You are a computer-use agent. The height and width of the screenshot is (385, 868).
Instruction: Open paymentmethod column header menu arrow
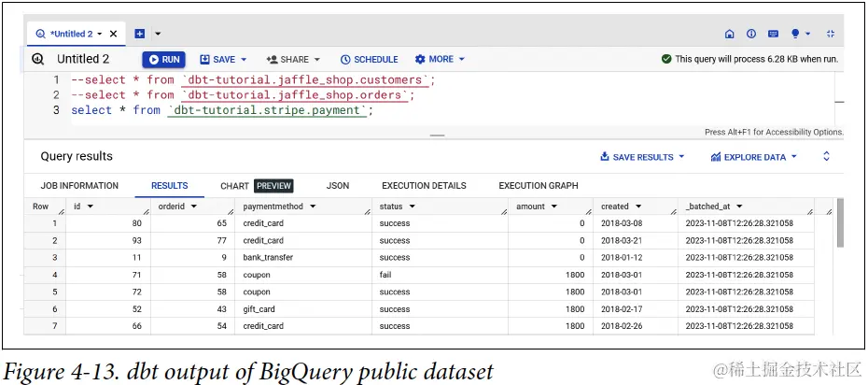coord(313,207)
